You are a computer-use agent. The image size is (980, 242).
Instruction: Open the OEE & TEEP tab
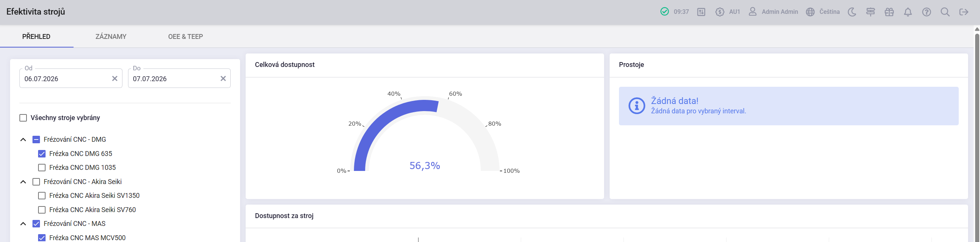coord(185,37)
